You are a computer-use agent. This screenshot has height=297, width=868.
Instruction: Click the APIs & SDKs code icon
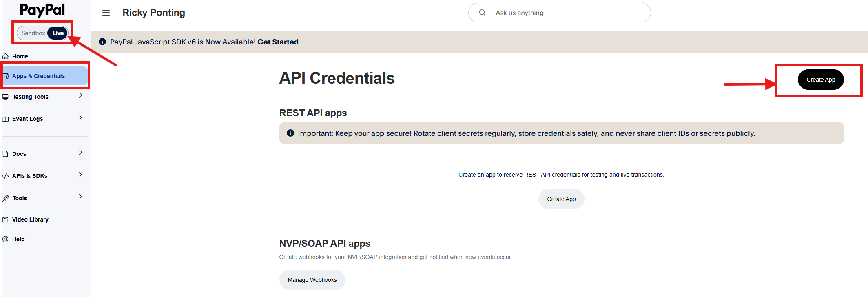[5, 176]
